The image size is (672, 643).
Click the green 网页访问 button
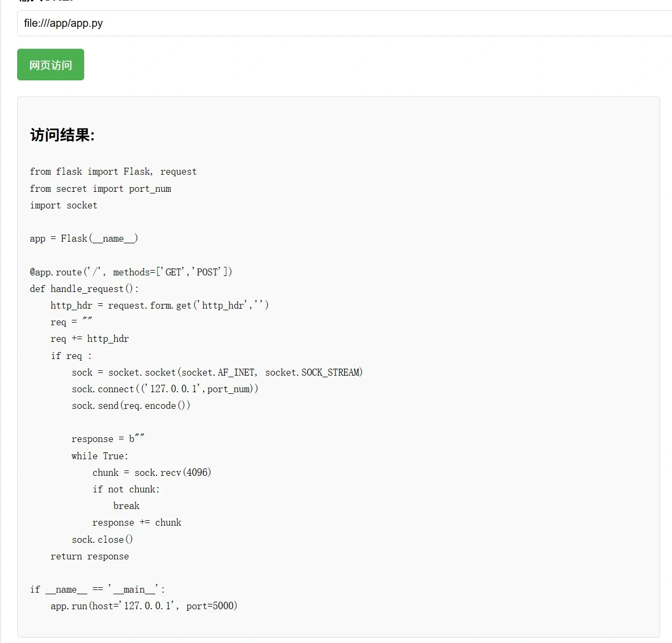point(50,65)
